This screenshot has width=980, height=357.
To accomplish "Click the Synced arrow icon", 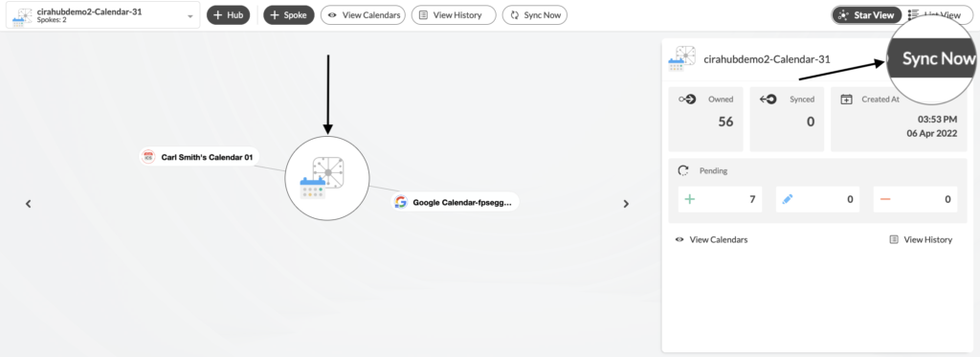I will click(x=768, y=99).
